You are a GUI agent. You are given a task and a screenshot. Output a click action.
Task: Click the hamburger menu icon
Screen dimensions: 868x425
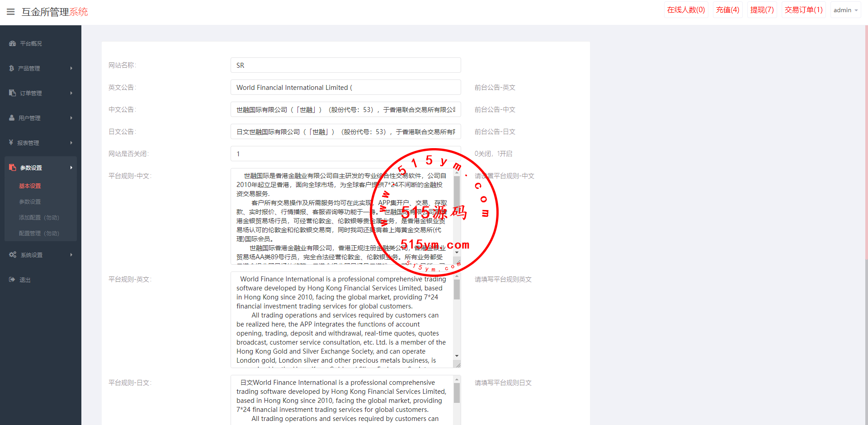click(11, 12)
